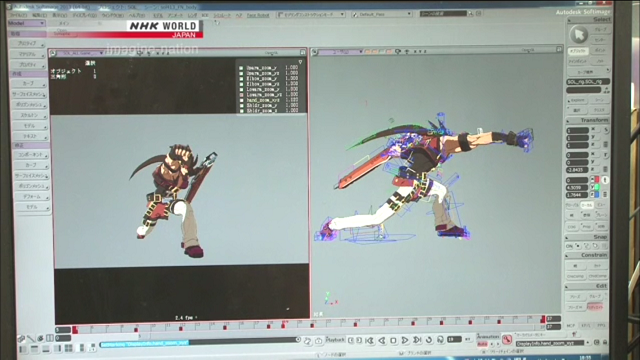This screenshot has width=640, height=360.
Task: Click blue translate Z color swatch
Action: pos(597,195)
